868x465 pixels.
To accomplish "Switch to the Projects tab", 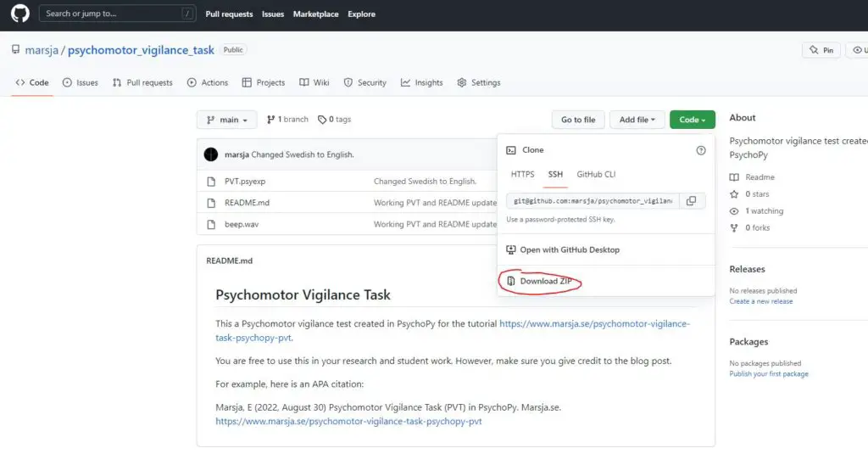I will [x=264, y=82].
